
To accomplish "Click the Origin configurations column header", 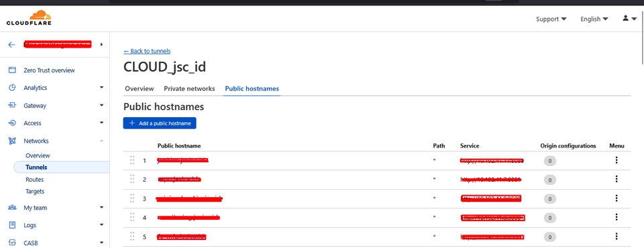I will pos(568,145).
